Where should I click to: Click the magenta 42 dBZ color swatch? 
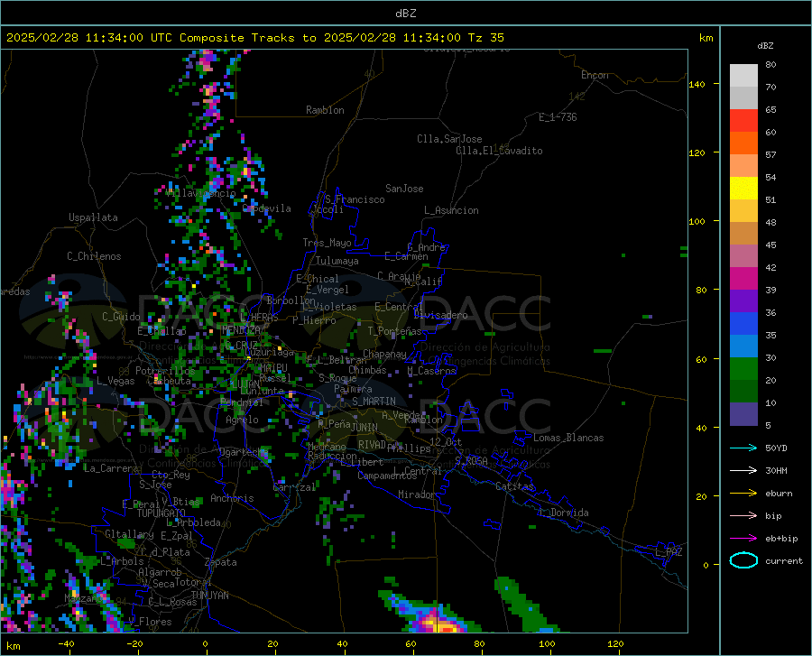743,278
